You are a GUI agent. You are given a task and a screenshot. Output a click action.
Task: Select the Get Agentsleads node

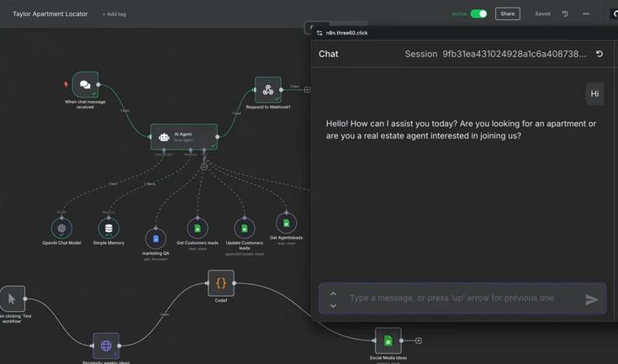(x=286, y=224)
